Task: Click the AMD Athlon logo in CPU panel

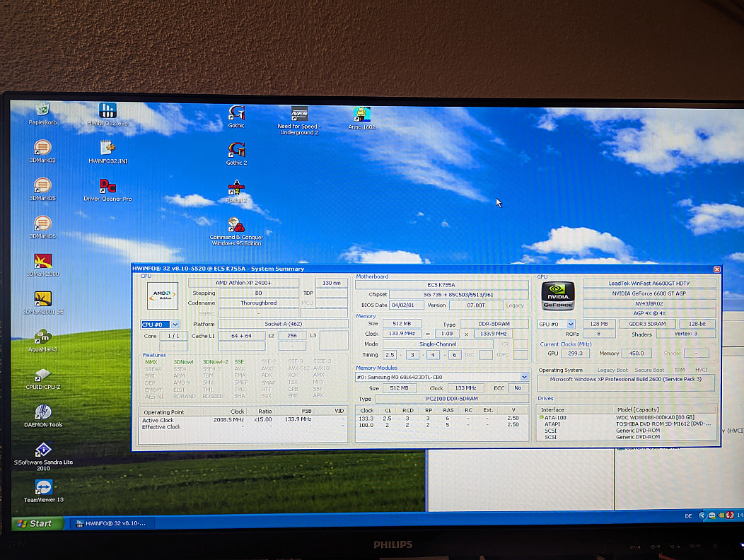Action: (x=162, y=296)
